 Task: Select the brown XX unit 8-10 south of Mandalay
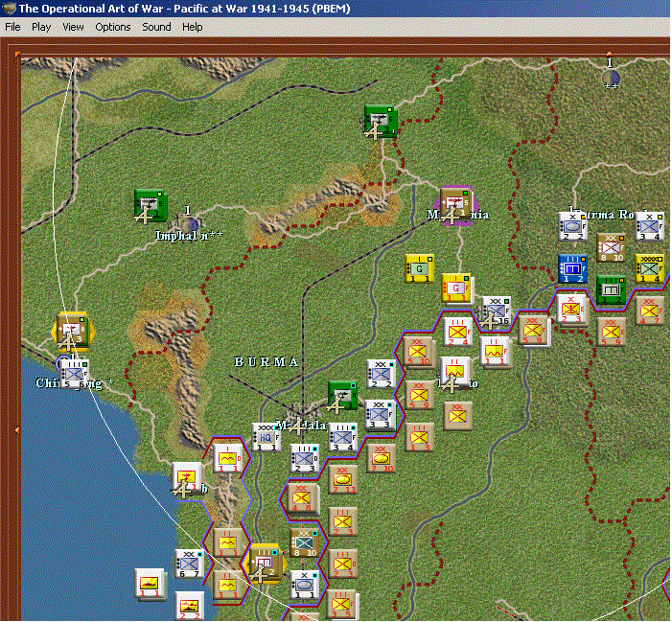304,542
